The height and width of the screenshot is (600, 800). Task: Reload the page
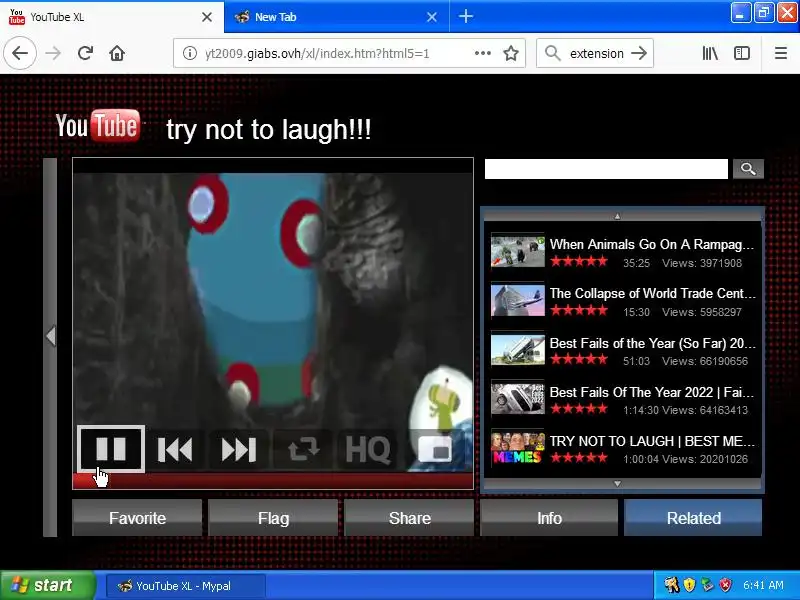[85, 53]
